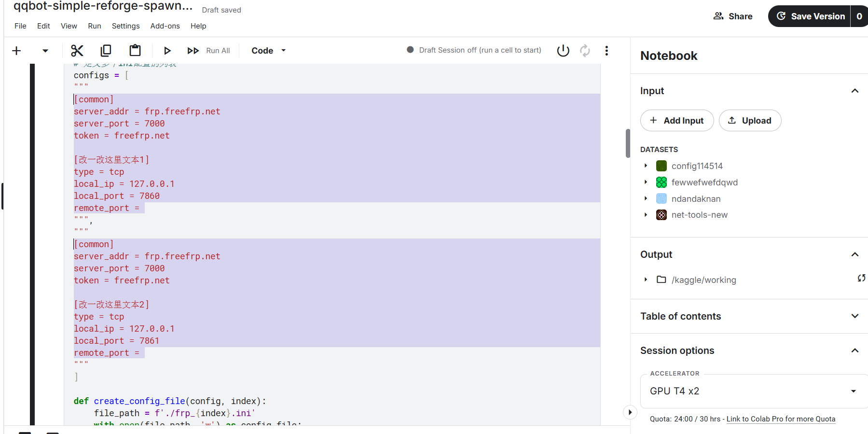Open the Run menu

(x=95, y=26)
